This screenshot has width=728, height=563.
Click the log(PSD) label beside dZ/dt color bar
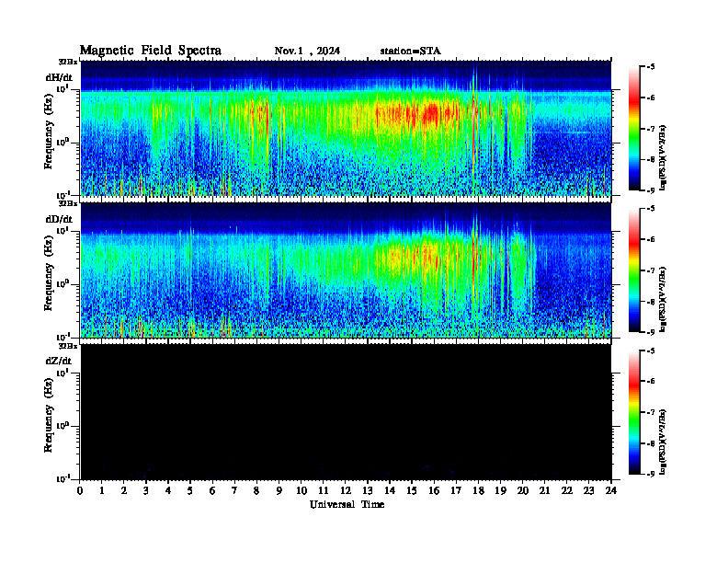point(663,442)
